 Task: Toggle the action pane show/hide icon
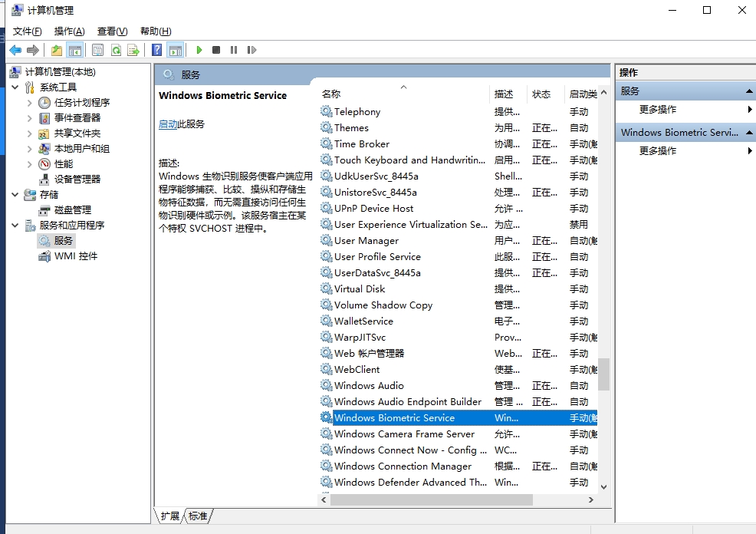[x=176, y=50]
